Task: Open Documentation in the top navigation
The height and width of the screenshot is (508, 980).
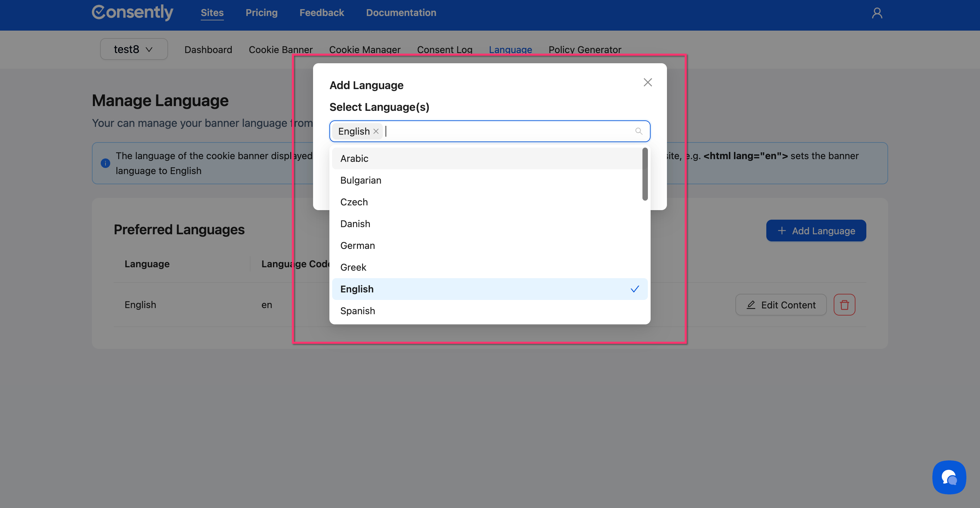Action: [401, 13]
